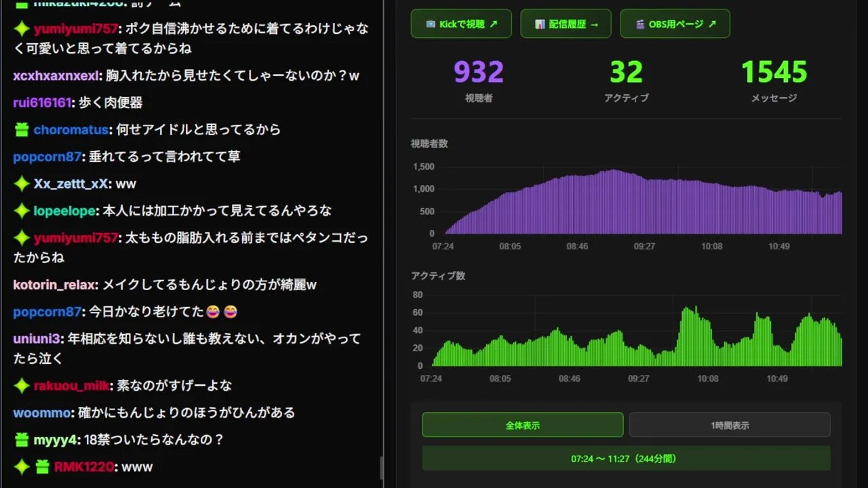Switch to the '1時間表示' view tab
Viewport: 868px width, 488px height.
(730, 425)
